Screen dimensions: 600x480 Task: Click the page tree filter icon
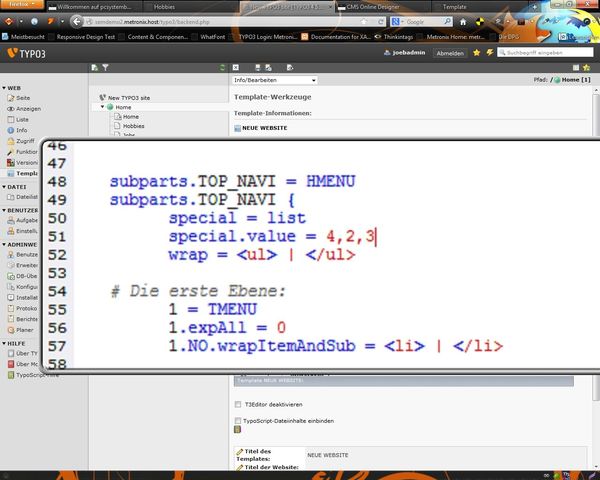coord(104,68)
